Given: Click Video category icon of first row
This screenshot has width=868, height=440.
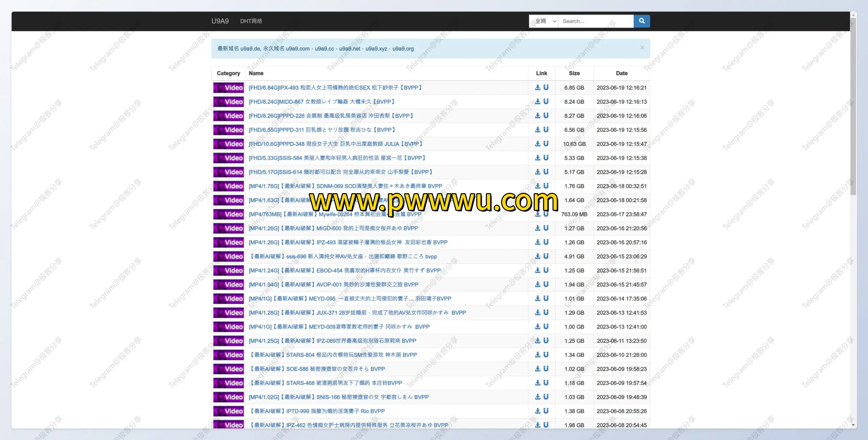Looking at the screenshot, I should pyautogui.click(x=229, y=87).
